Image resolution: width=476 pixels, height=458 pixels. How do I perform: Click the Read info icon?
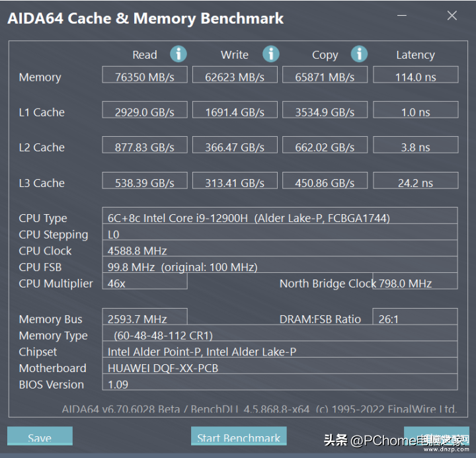[178, 54]
